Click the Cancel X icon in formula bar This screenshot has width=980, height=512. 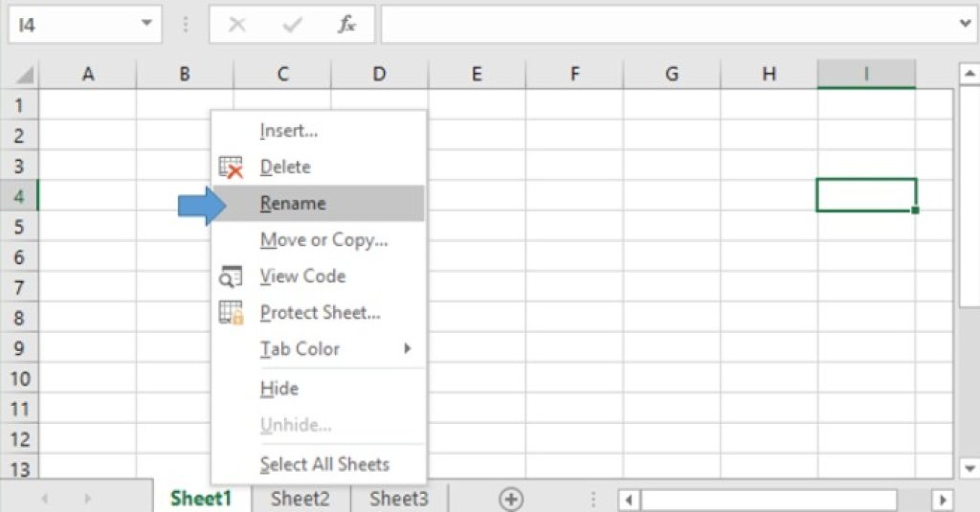pyautogui.click(x=237, y=25)
